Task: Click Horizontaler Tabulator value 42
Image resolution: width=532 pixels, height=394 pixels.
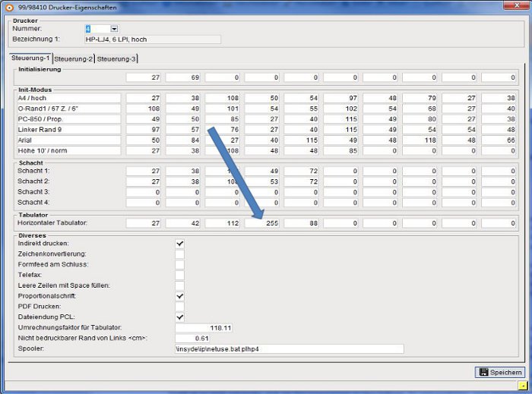Action: (x=183, y=223)
